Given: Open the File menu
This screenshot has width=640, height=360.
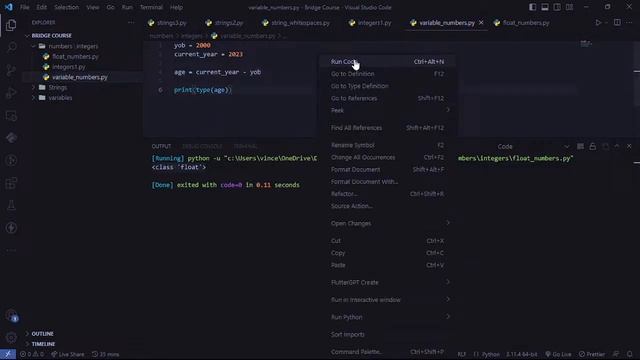Looking at the screenshot, I should 24,7.
